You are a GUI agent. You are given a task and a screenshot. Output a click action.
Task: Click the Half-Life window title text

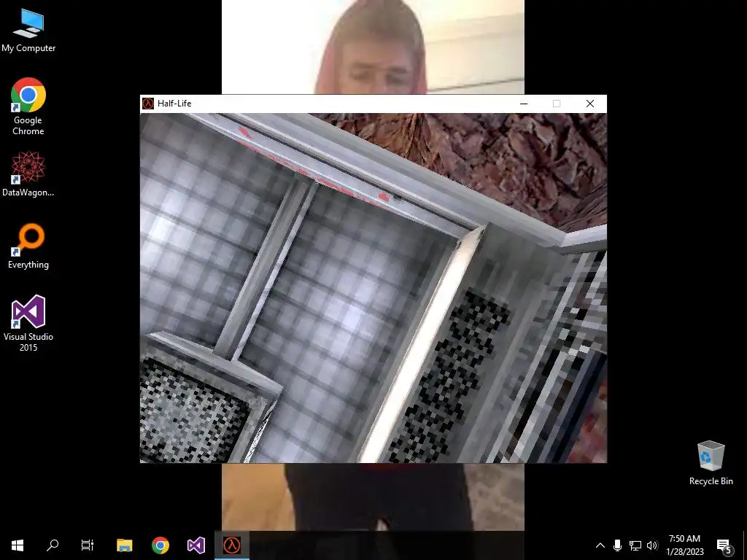coord(174,104)
